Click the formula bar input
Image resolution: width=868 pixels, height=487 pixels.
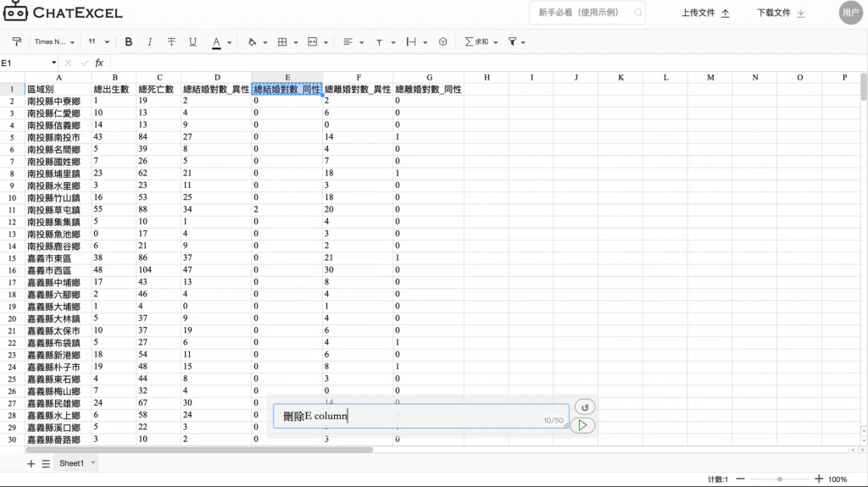coord(487,63)
